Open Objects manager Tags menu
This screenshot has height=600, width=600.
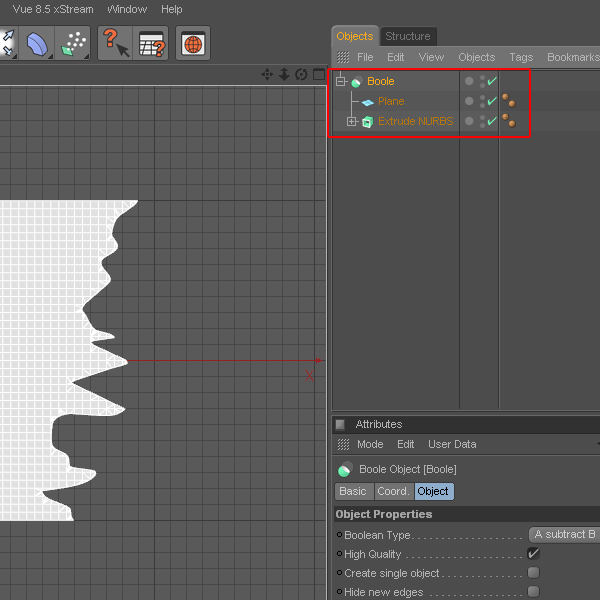click(x=521, y=57)
